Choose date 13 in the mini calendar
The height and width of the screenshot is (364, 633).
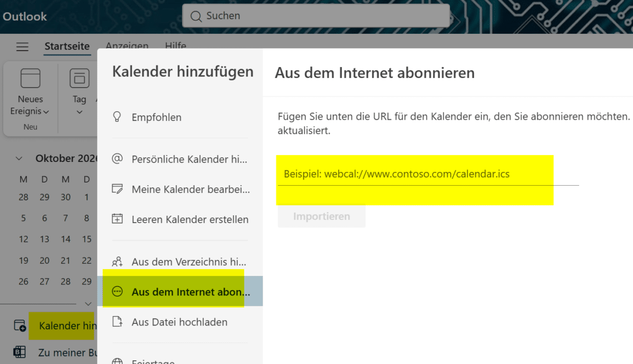coord(44,239)
